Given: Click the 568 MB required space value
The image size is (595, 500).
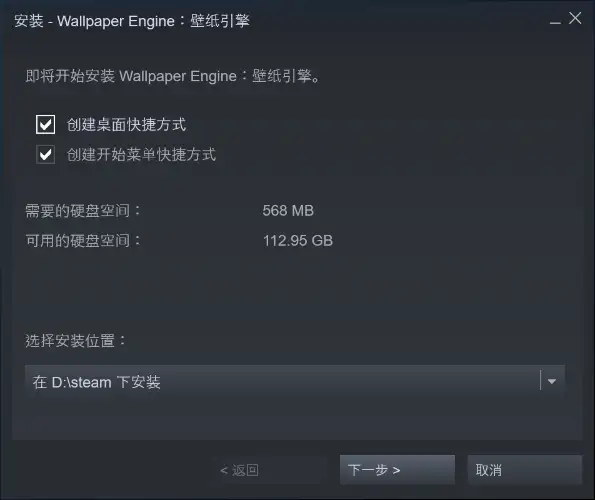Looking at the screenshot, I should click(x=288, y=211).
